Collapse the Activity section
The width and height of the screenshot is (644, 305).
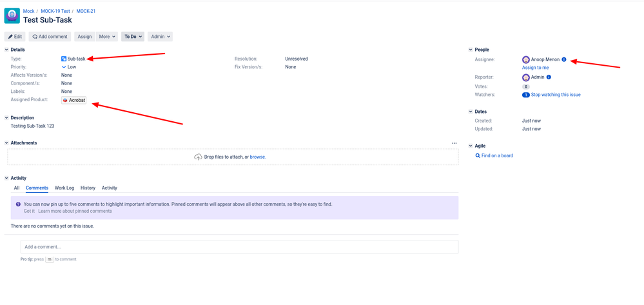coord(6,179)
